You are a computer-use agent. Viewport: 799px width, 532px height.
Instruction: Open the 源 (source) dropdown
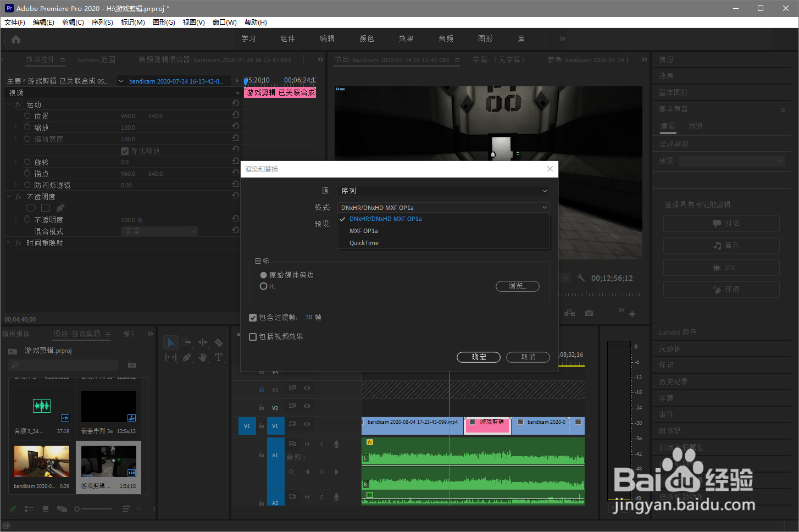click(443, 191)
